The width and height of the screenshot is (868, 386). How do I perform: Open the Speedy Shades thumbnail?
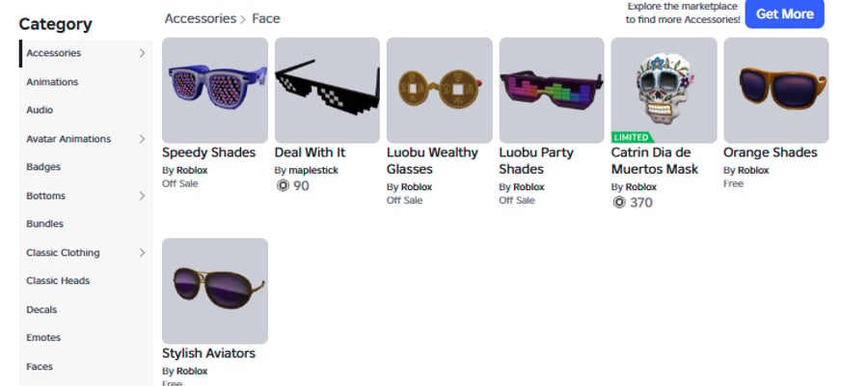coord(215,91)
